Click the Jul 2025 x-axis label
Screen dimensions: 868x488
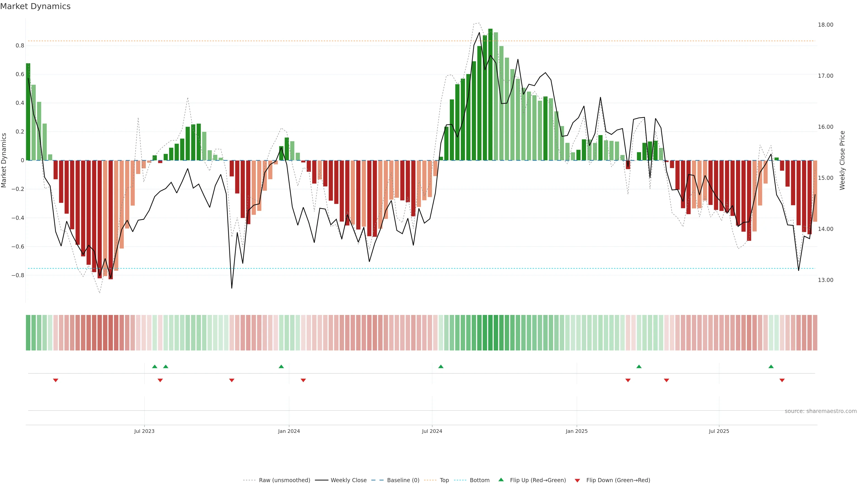coord(719,431)
